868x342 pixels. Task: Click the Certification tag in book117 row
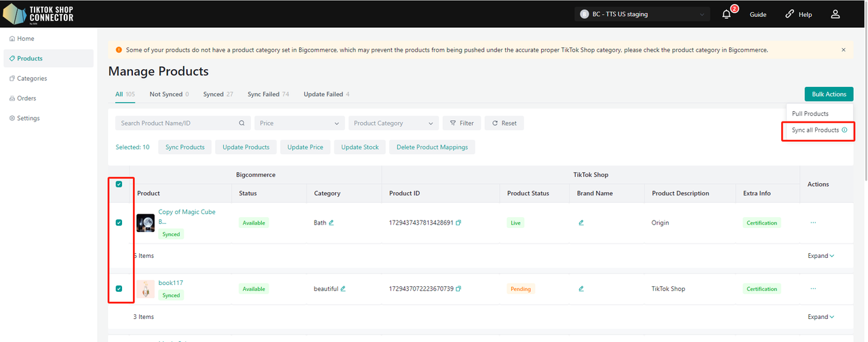(762, 288)
